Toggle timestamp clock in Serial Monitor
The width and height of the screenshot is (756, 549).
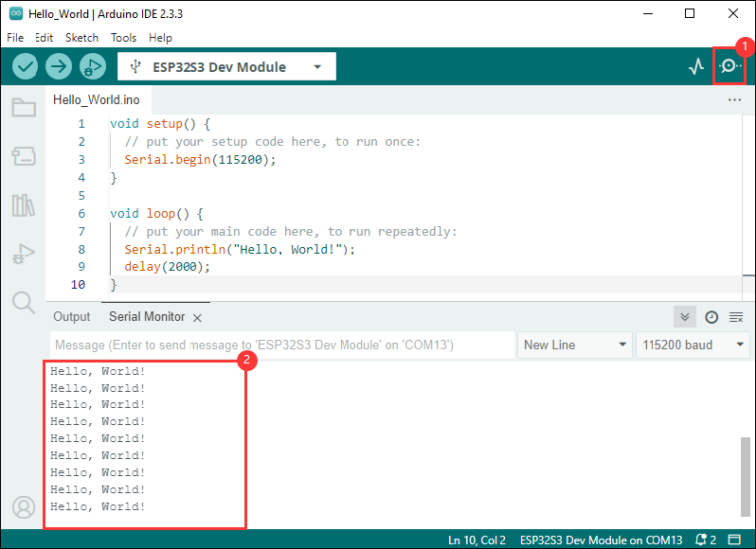(711, 317)
